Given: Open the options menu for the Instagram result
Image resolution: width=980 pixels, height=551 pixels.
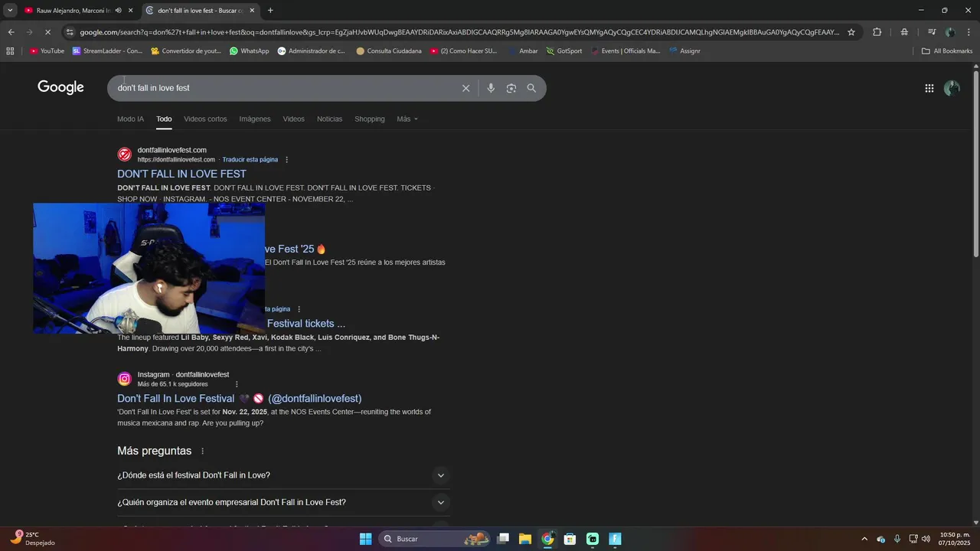Looking at the screenshot, I should point(237,384).
